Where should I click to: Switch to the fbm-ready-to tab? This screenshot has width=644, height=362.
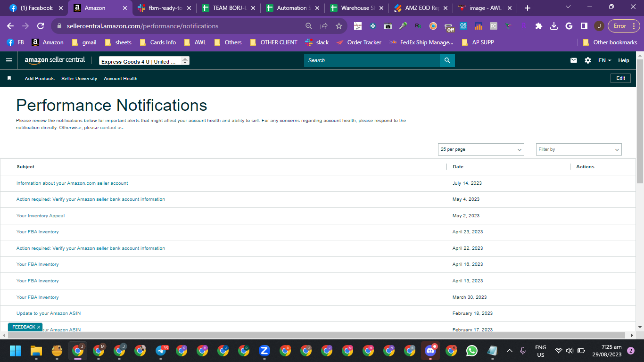point(164,8)
